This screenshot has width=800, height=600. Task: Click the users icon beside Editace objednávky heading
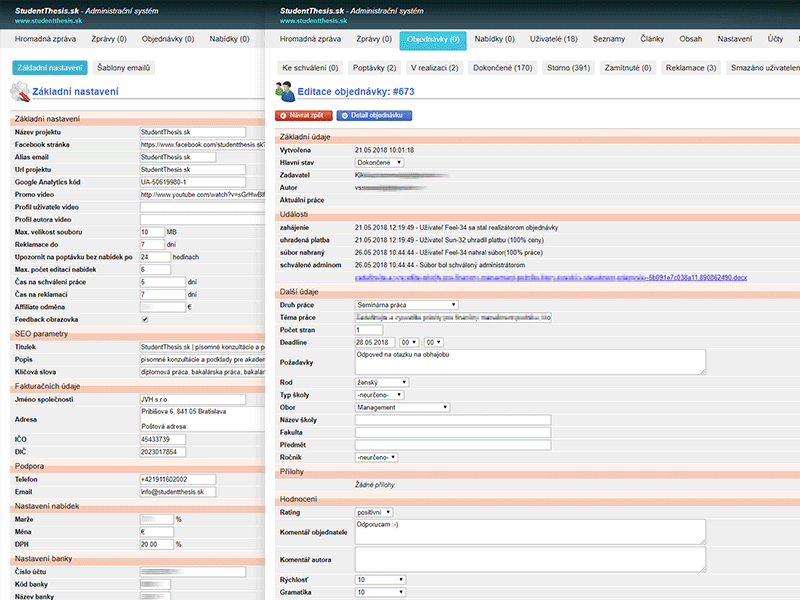click(285, 91)
